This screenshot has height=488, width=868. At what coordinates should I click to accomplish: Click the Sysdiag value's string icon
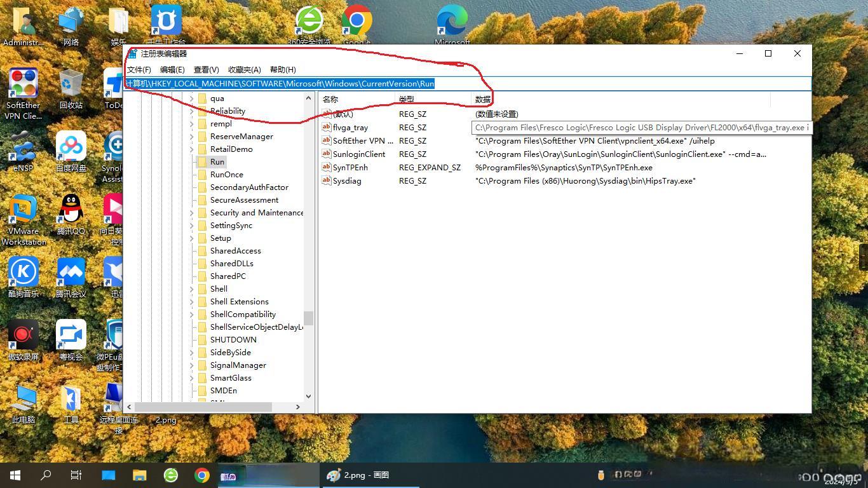coord(327,181)
